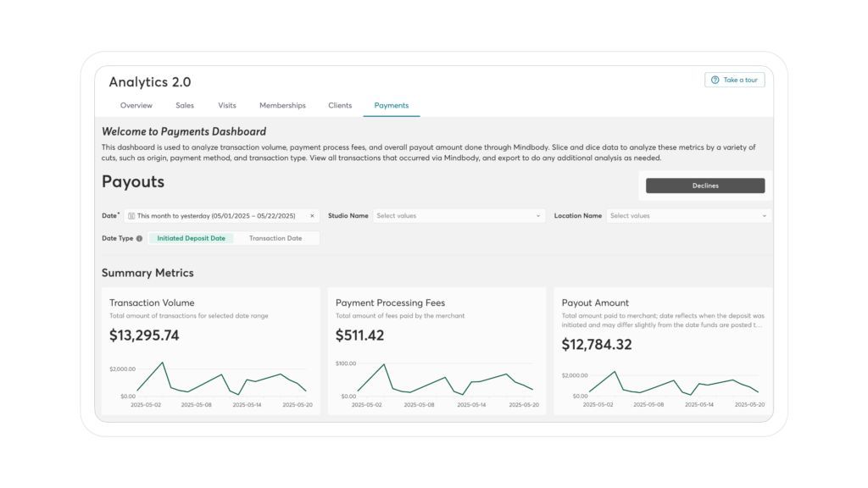868x488 pixels.
Task: Open the Sales tab
Action: coord(185,106)
